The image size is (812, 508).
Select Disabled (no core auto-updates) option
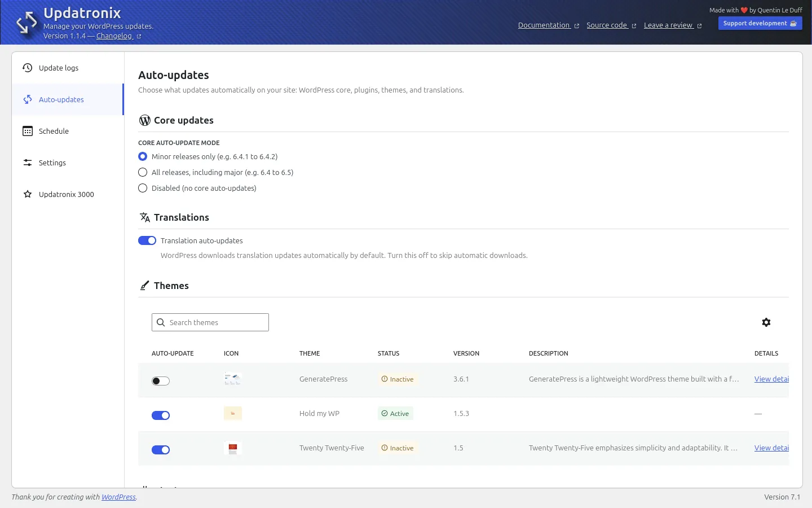[143, 188]
